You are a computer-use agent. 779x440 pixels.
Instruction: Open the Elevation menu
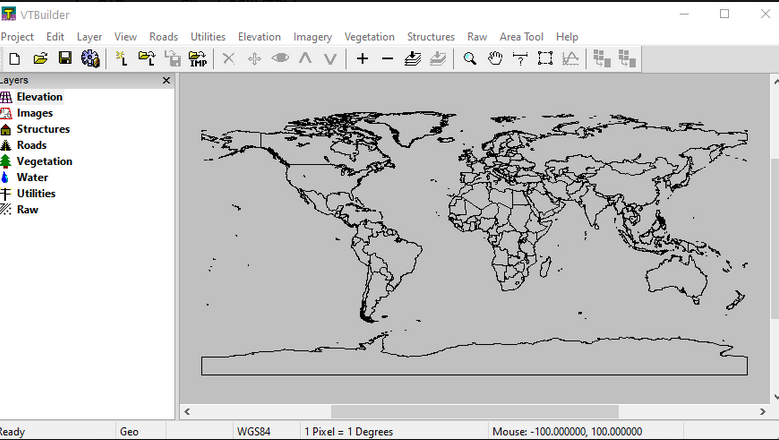point(259,37)
